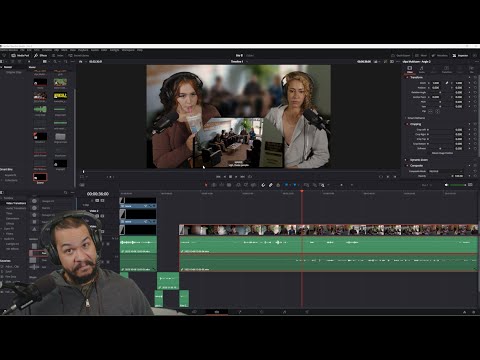Viewport: 480px width, 360px height.
Task: Click the Stop playback button
Action: [230, 177]
